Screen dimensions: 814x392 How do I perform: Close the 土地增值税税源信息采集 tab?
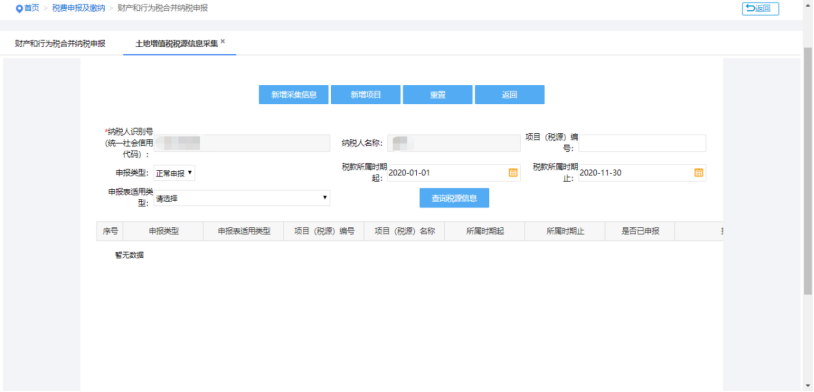223,41
